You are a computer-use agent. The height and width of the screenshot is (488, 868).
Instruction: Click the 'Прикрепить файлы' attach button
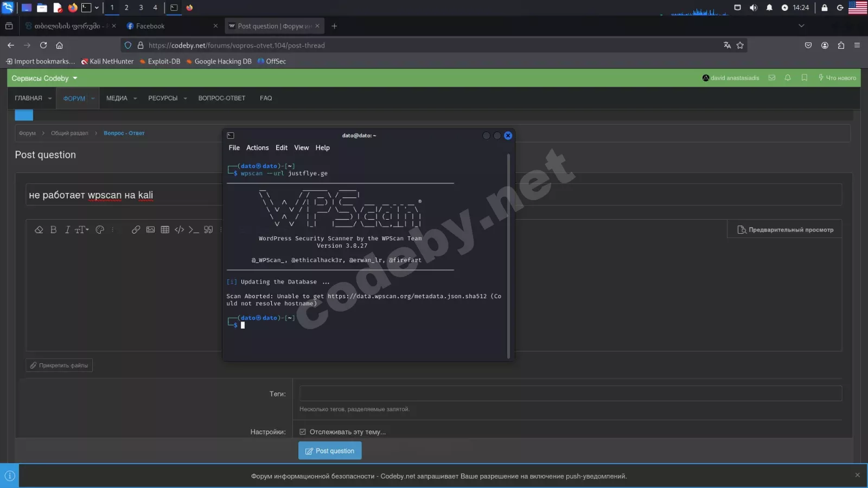click(59, 365)
